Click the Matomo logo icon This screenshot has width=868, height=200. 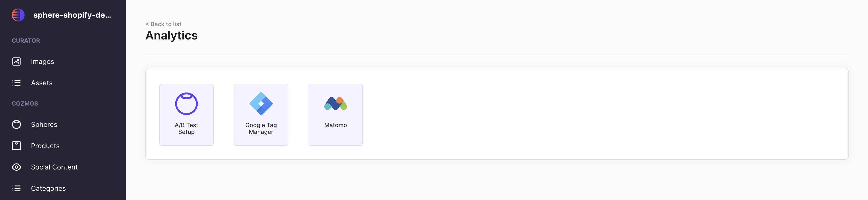click(x=335, y=103)
